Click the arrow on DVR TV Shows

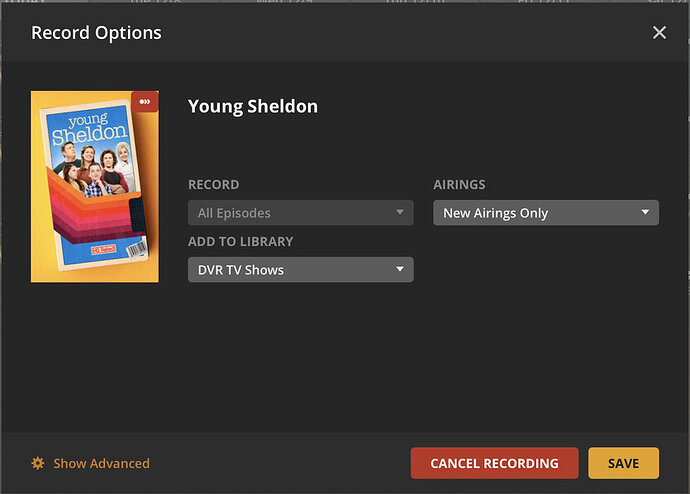399,269
